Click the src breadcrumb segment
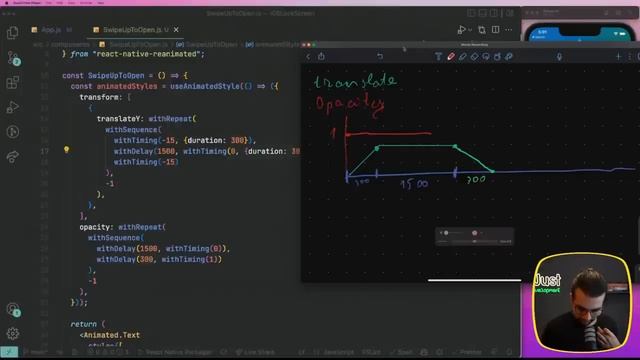This screenshot has width=640, height=360. pos(38,44)
